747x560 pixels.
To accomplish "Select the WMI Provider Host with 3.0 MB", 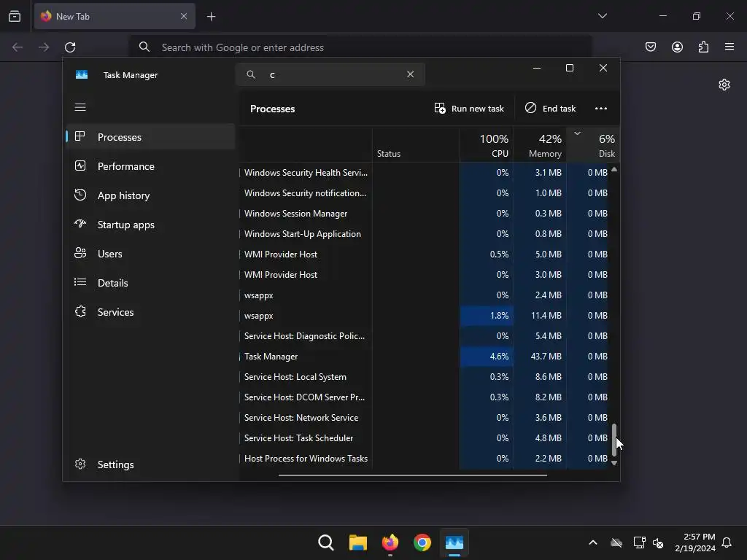I will (x=425, y=275).
